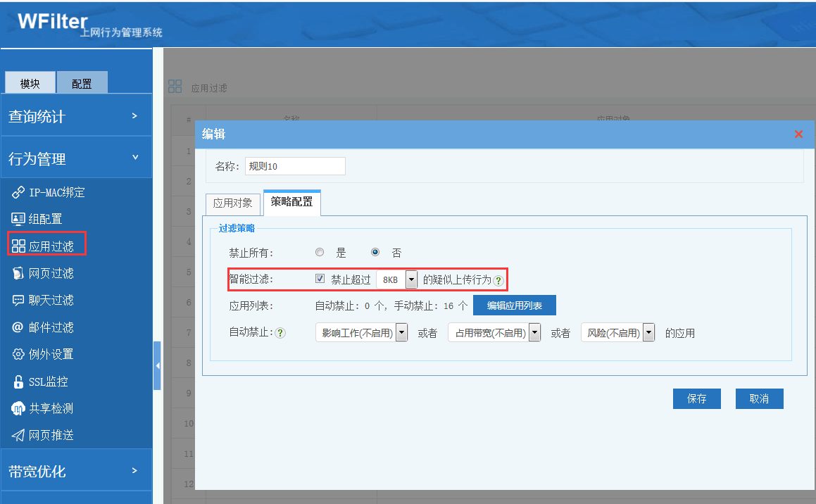The image size is (816, 504).
Task: Switch to the 应用对象 tab
Action: pyautogui.click(x=233, y=203)
